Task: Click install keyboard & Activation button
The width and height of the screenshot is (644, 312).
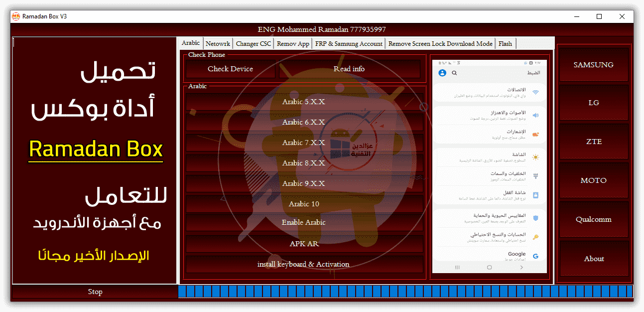Action: tap(304, 264)
